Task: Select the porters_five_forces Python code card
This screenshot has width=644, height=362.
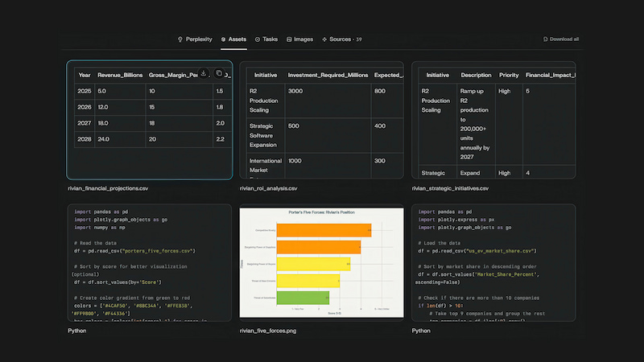Action: pyautogui.click(x=150, y=262)
